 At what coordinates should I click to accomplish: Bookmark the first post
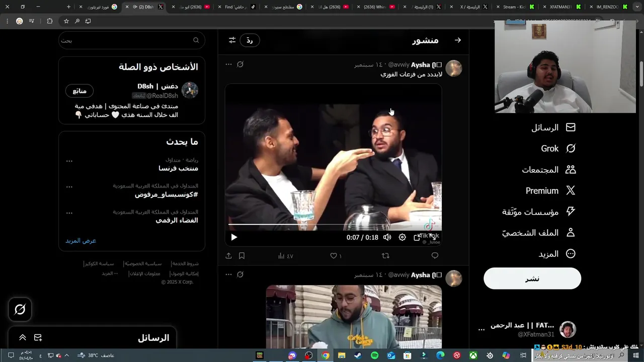[242, 256]
